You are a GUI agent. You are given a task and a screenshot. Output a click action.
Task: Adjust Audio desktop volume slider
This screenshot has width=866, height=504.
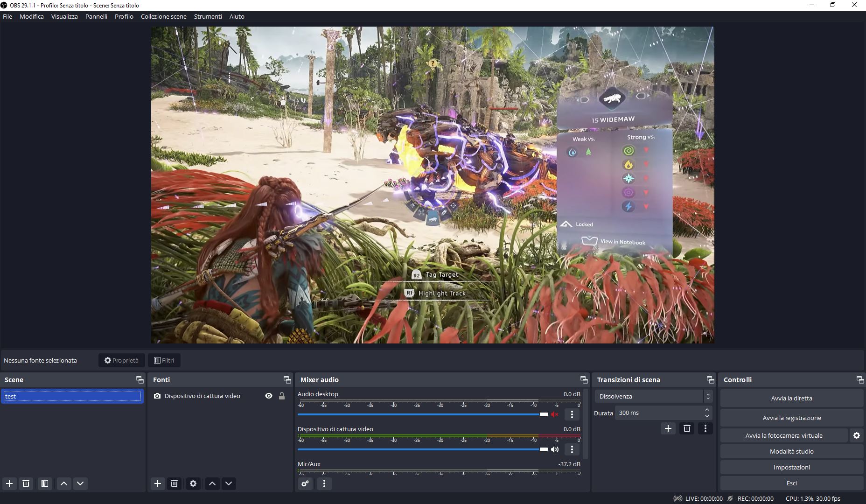(x=423, y=414)
